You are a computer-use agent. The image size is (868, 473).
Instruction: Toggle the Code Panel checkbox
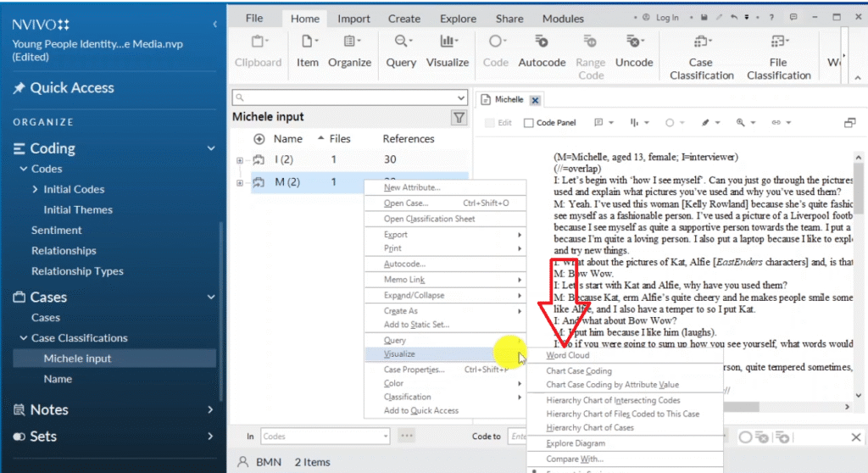point(529,123)
